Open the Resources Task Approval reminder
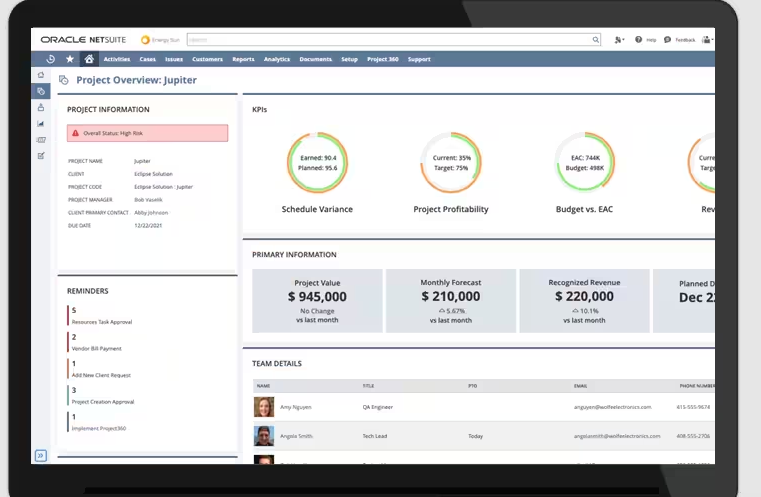Viewport: 761px width, 497px height. click(x=102, y=316)
